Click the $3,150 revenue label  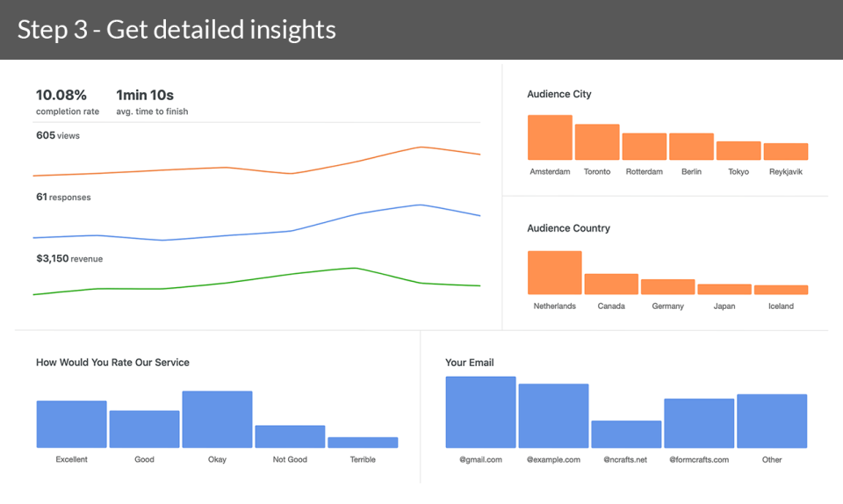coord(69,259)
